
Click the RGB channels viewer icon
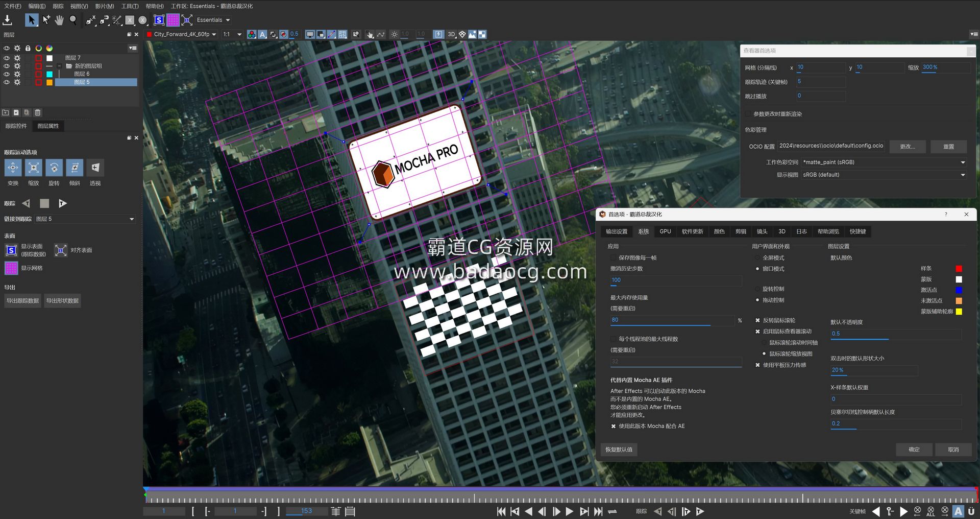(x=252, y=34)
